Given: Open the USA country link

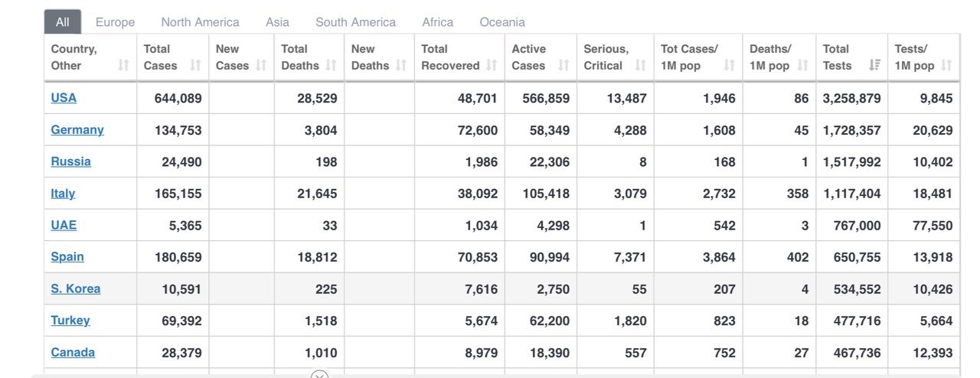Looking at the screenshot, I should tap(64, 98).
